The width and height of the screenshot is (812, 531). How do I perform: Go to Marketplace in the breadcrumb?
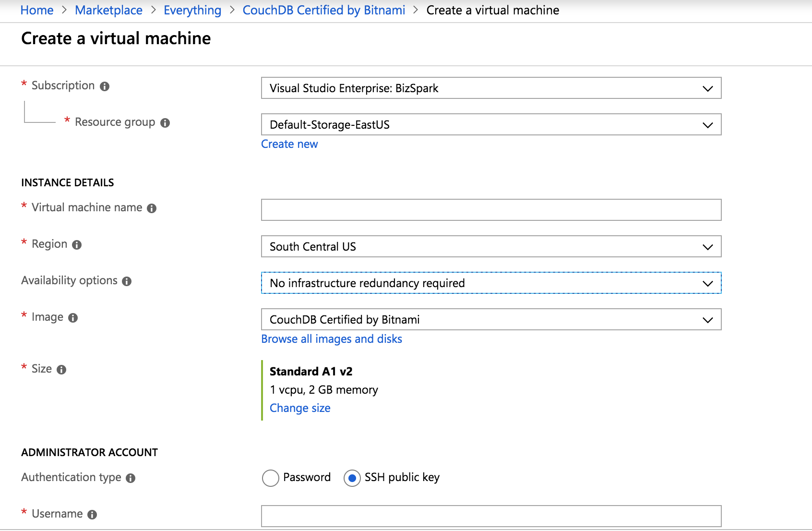tap(108, 10)
